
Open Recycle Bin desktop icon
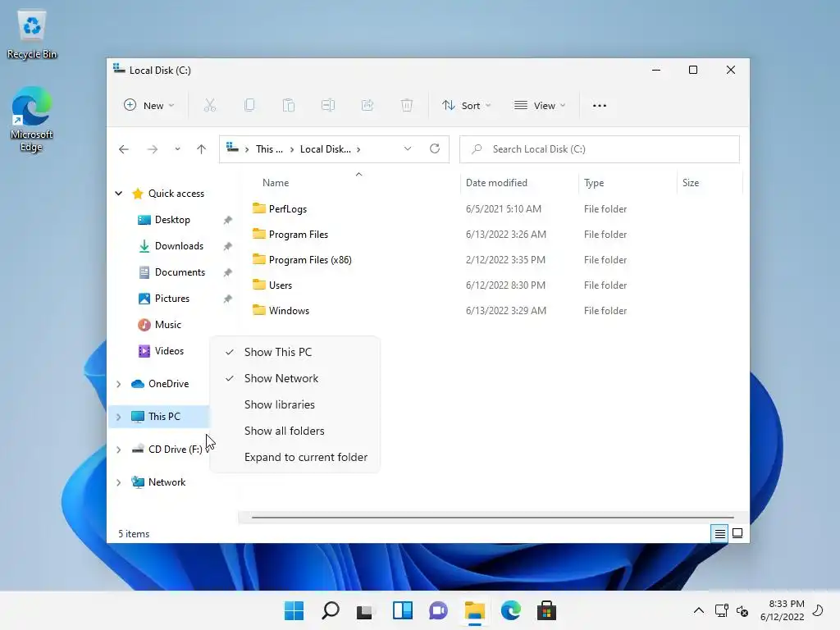coord(32,34)
